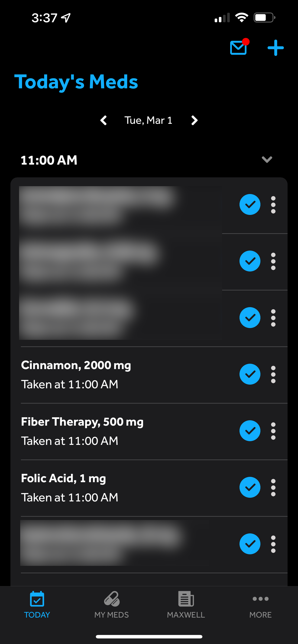The height and width of the screenshot is (644, 298).
Task: Toggle Folic Acid taken checkmark
Action: (x=250, y=488)
